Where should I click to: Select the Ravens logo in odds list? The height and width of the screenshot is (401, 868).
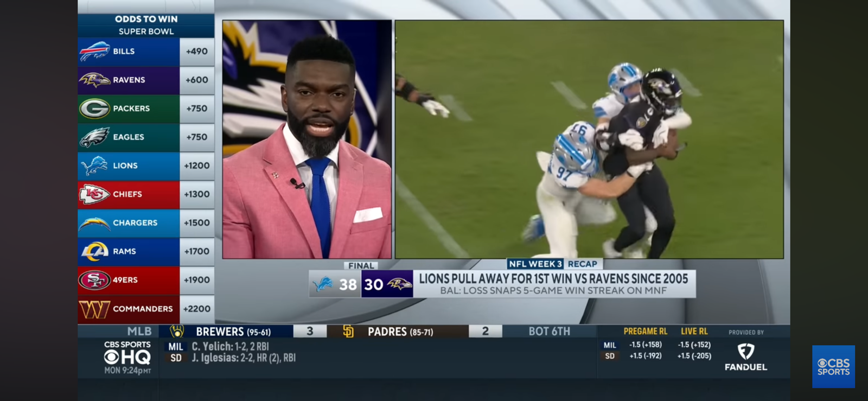pyautogui.click(x=94, y=80)
